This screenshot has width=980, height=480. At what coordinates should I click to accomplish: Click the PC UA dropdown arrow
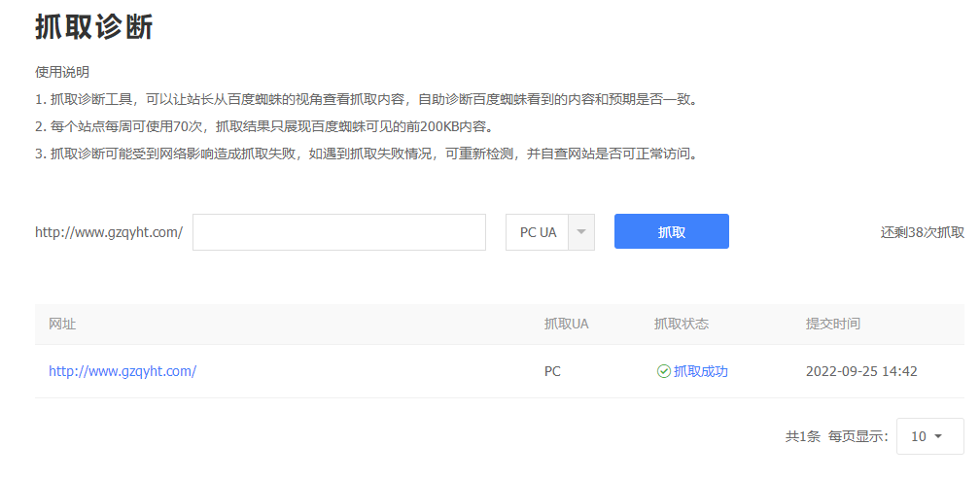580,232
